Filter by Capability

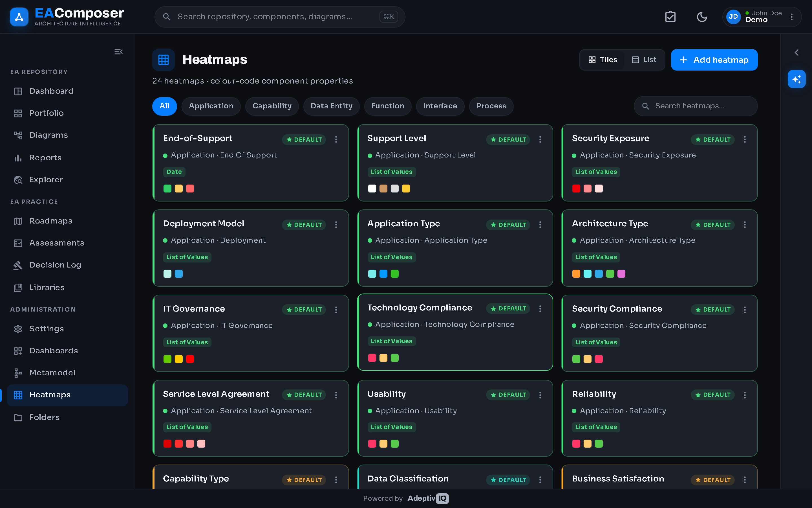point(272,106)
